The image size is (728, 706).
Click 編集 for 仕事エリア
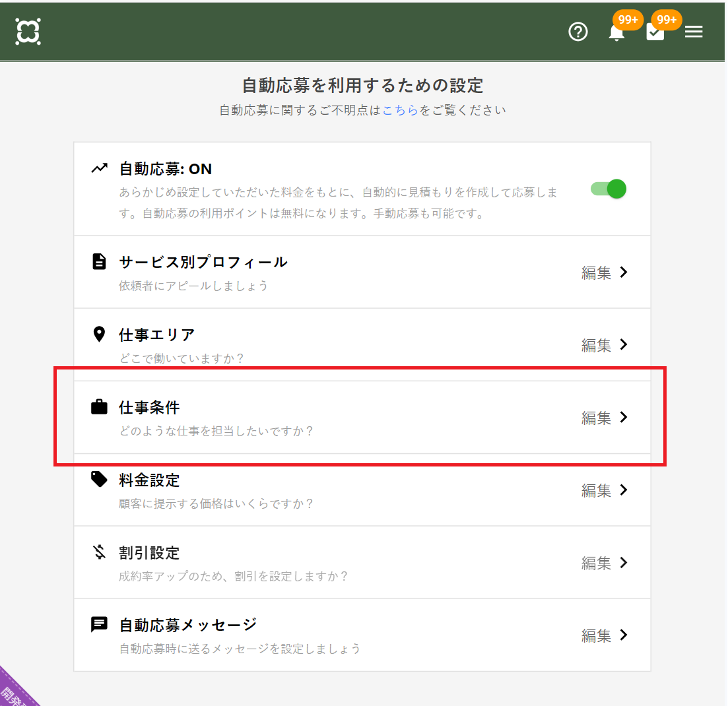(596, 345)
